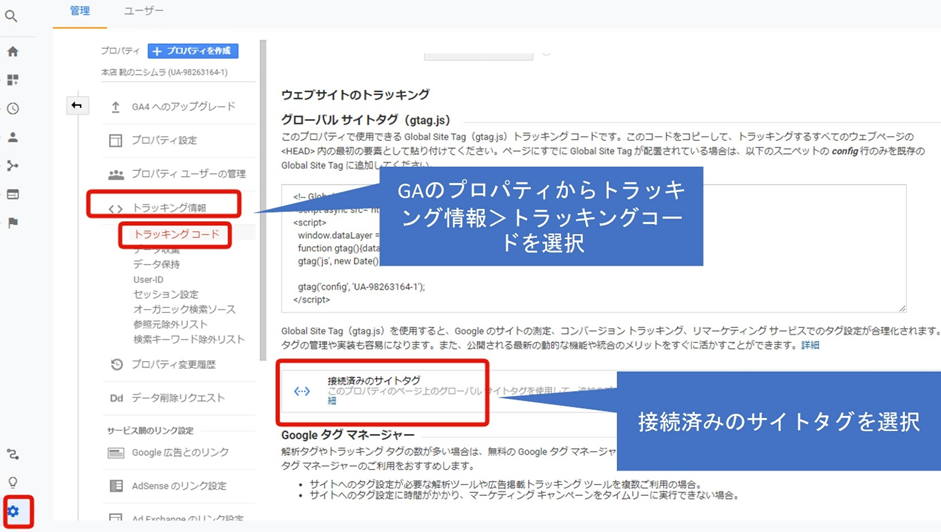
Task: Select 参照元除外リスト submenu item
Action: [x=170, y=324]
